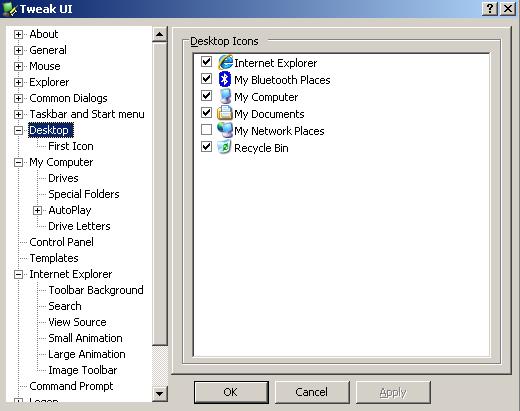Click the Cancel button

click(312, 392)
